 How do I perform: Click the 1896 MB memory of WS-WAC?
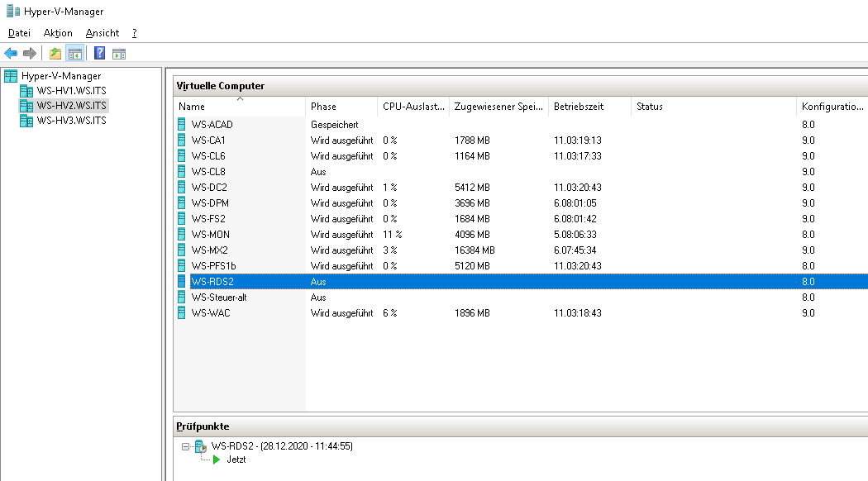pos(472,312)
